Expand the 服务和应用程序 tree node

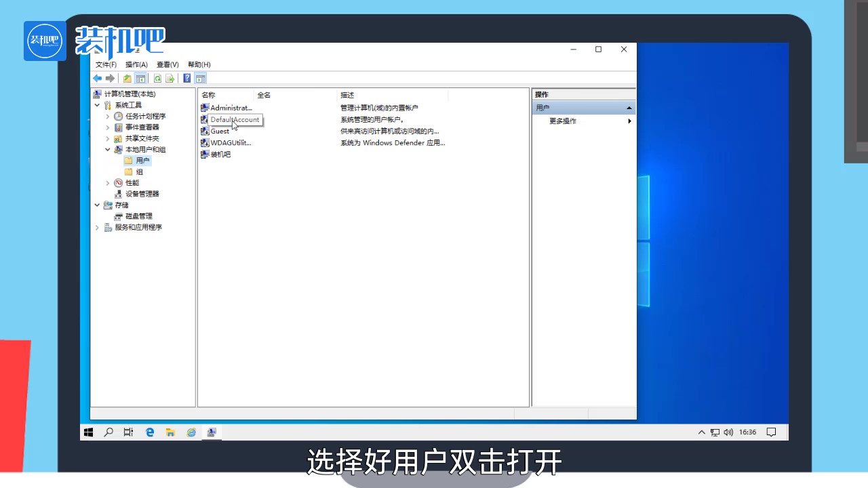pos(97,227)
